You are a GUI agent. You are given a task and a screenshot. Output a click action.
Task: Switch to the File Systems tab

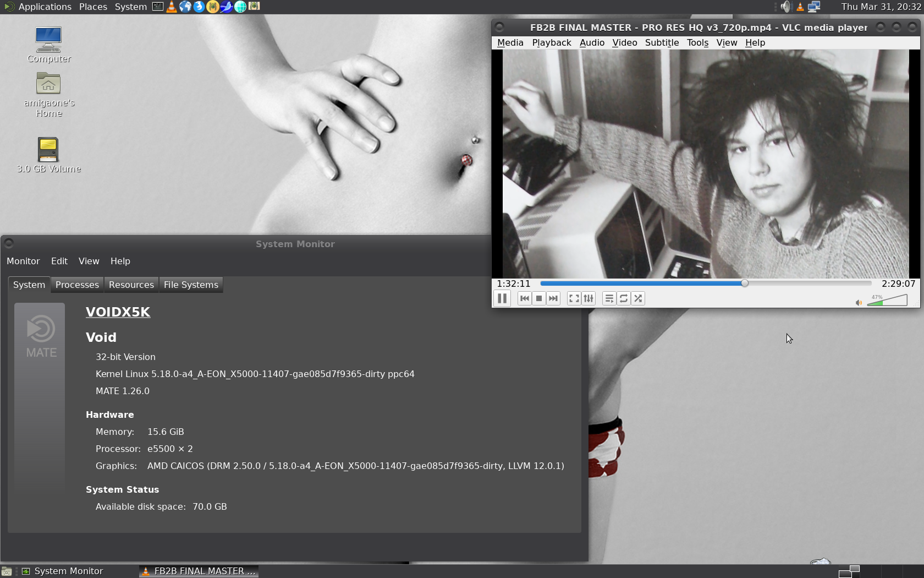pos(191,285)
